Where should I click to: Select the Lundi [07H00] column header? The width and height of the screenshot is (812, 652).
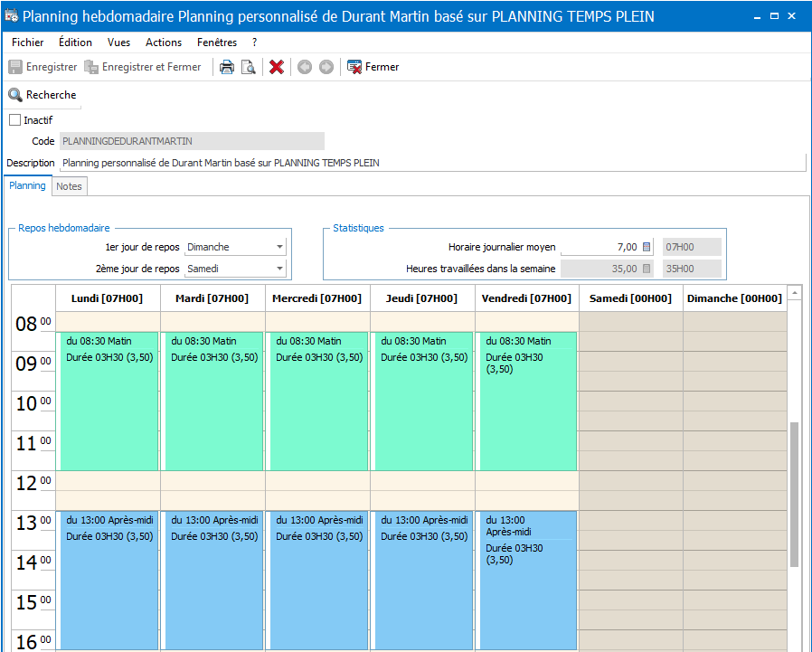pyautogui.click(x=108, y=298)
